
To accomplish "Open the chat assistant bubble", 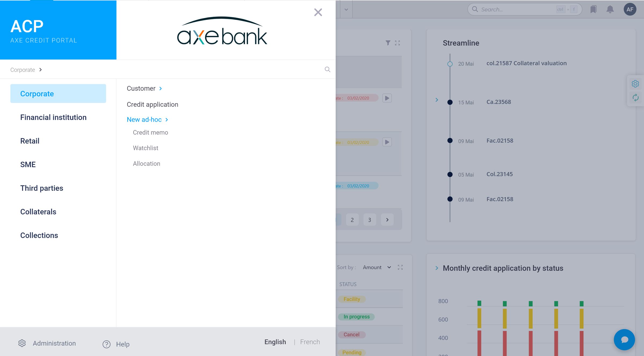I will click(624, 340).
